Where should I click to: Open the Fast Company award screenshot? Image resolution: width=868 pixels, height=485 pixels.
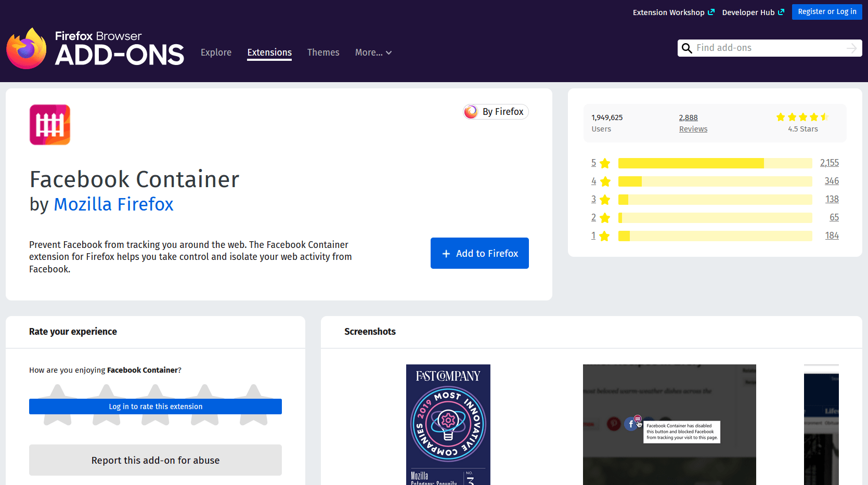point(448,425)
